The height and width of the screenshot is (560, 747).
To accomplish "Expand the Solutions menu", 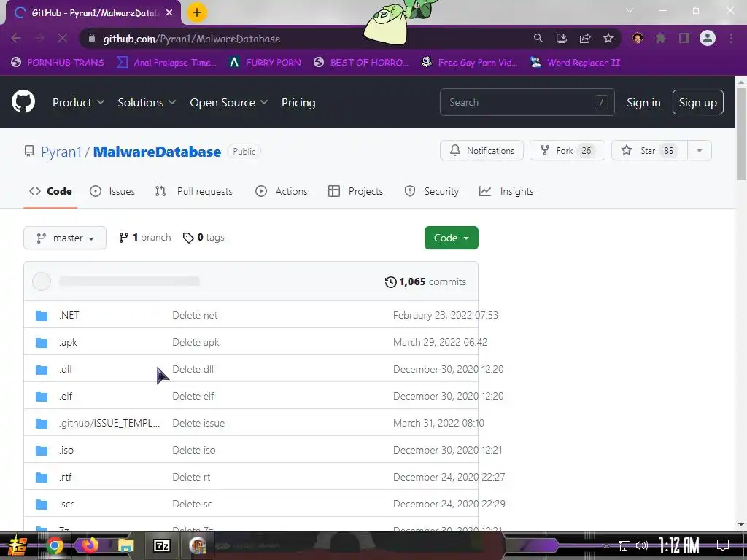I will coord(147,102).
